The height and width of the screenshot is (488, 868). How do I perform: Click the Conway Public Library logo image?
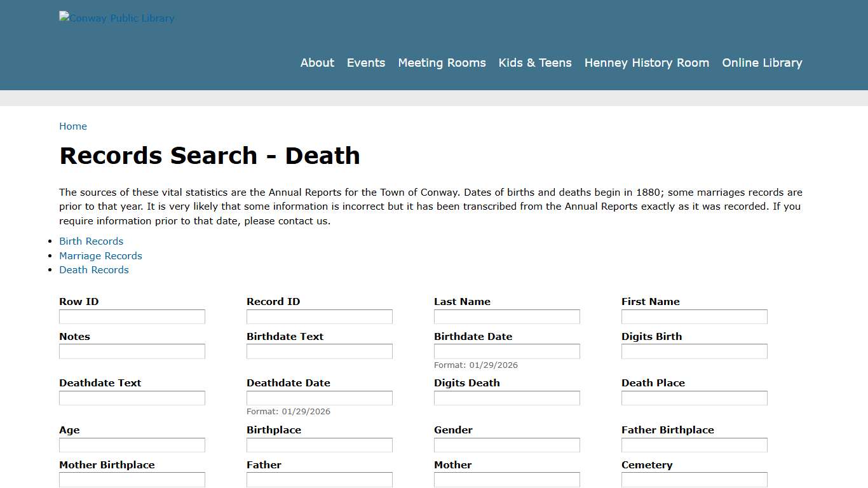(116, 18)
